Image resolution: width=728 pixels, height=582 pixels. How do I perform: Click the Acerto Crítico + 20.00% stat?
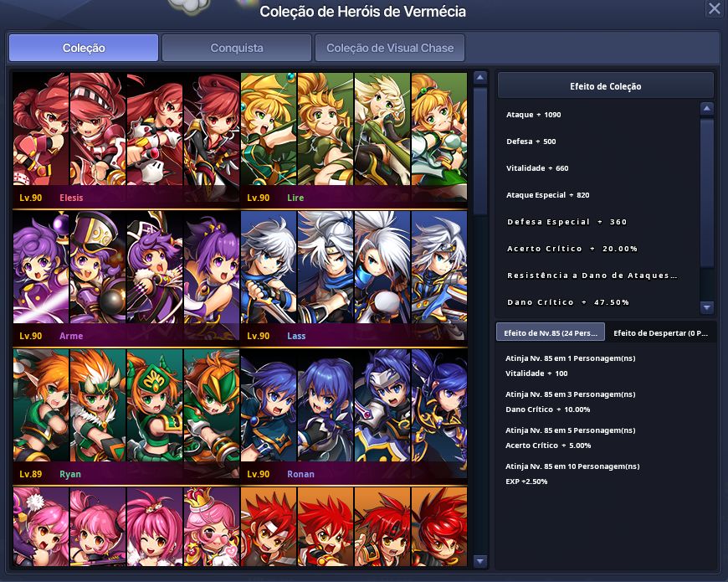point(572,249)
